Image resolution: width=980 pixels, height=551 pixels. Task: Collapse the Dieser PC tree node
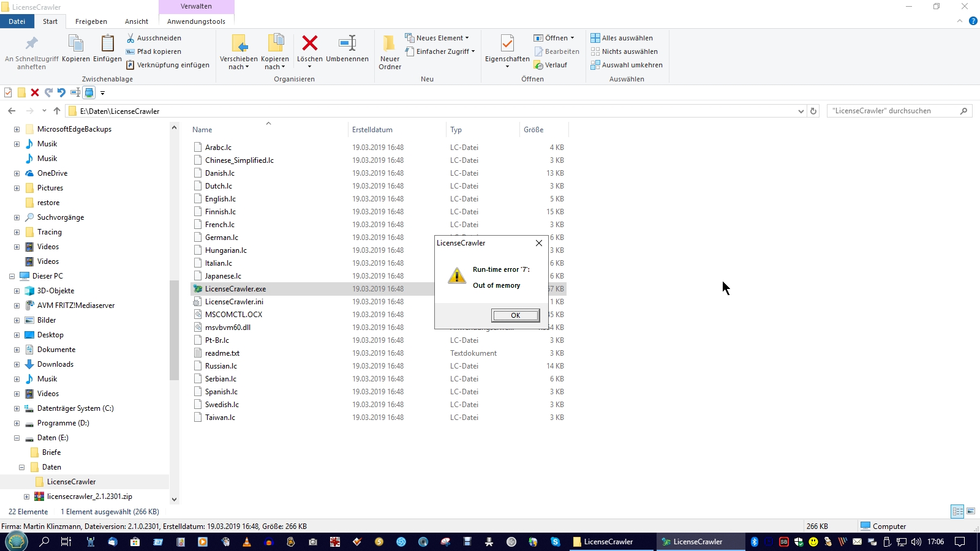[x=12, y=276]
